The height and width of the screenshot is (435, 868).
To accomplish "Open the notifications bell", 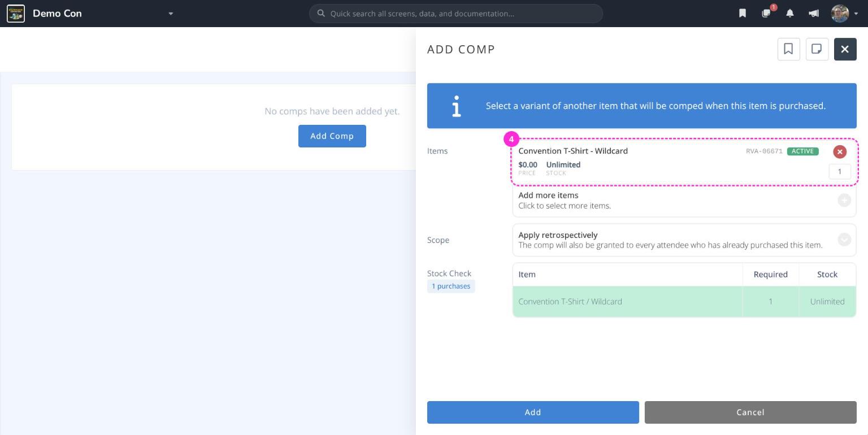I will tap(790, 14).
